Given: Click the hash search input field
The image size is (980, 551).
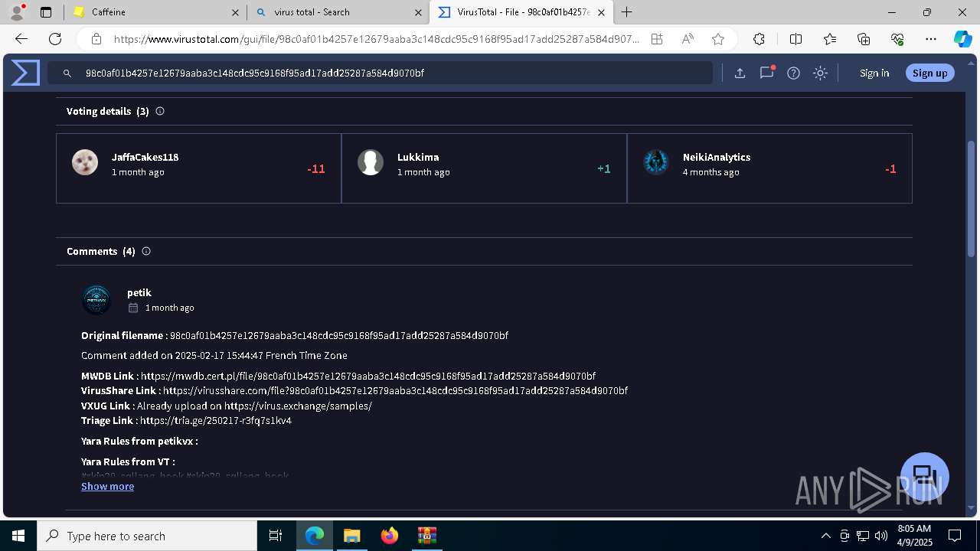Looking at the screenshot, I should coord(381,73).
